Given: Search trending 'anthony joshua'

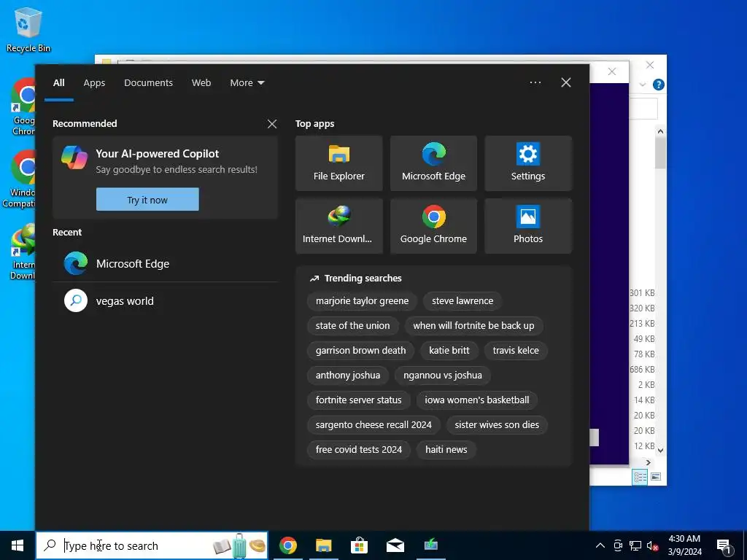Looking at the screenshot, I should point(348,376).
